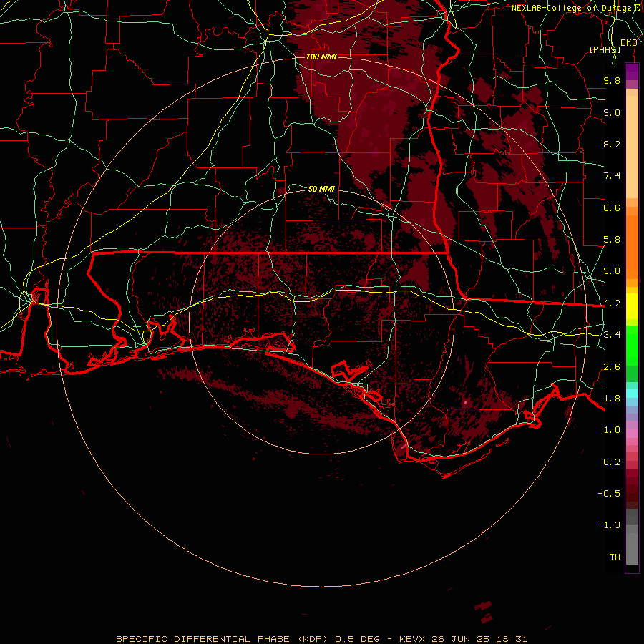Select the cyan band of the color scale
The height and width of the screenshot is (644, 644).
(632, 394)
